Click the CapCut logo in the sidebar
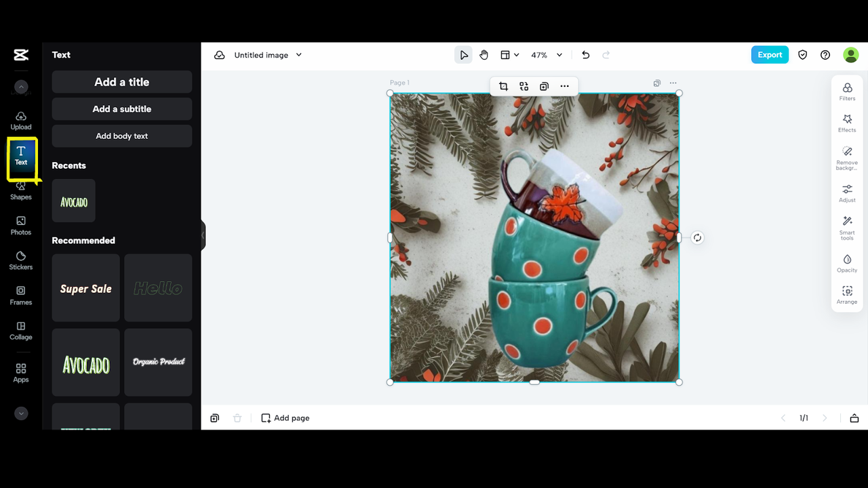868x488 pixels. click(21, 55)
